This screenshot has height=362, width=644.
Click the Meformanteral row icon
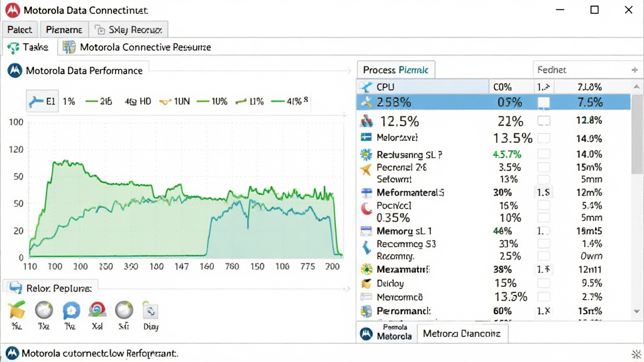coord(366,192)
